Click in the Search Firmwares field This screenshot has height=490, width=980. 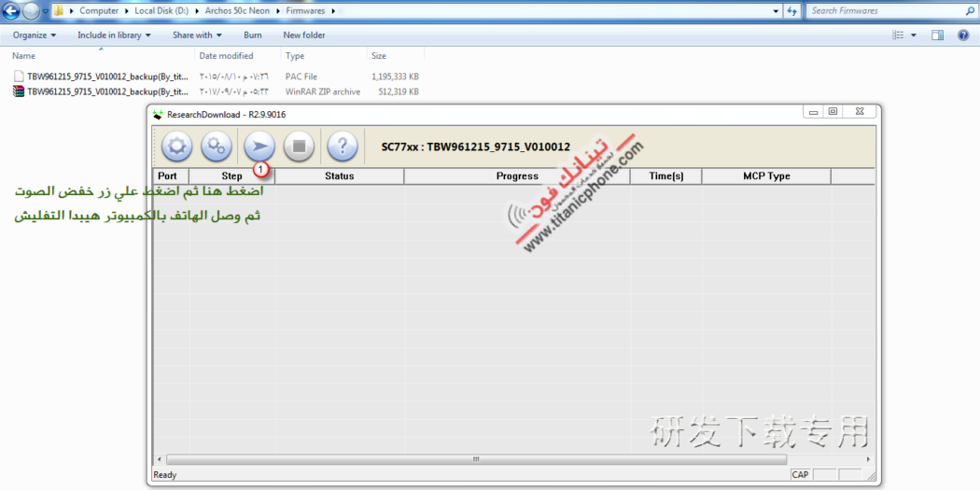pyautogui.click(x=890, y=10)
